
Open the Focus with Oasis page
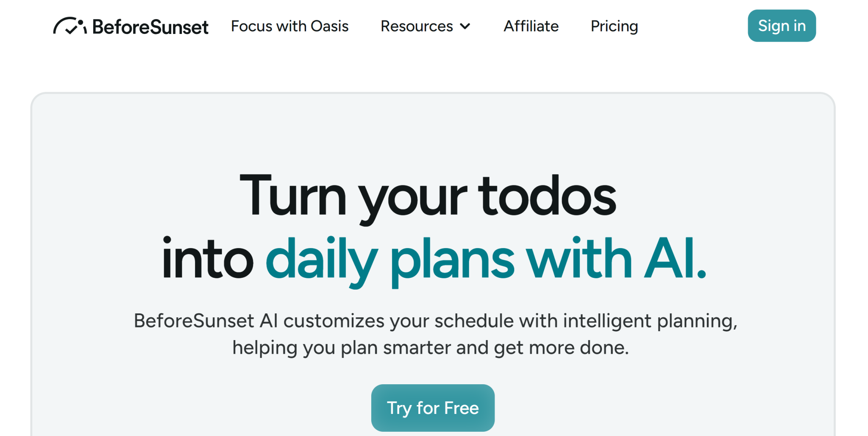tap(289, 26)
